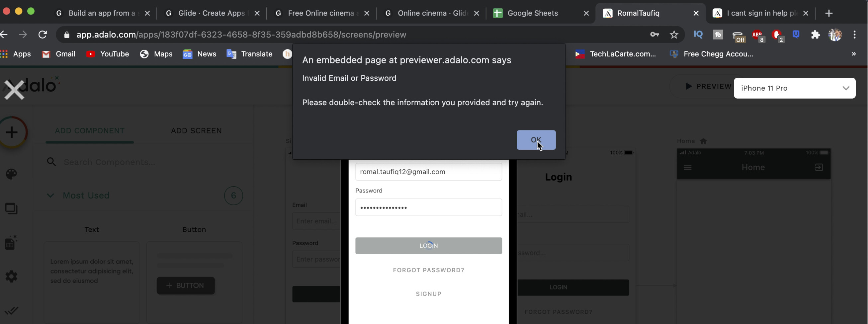The height and width of the screenshot is (324, 868).
Task: Switch to the ADD SCREEN tab
Action: pyautogui.click(x=196, y=131)
